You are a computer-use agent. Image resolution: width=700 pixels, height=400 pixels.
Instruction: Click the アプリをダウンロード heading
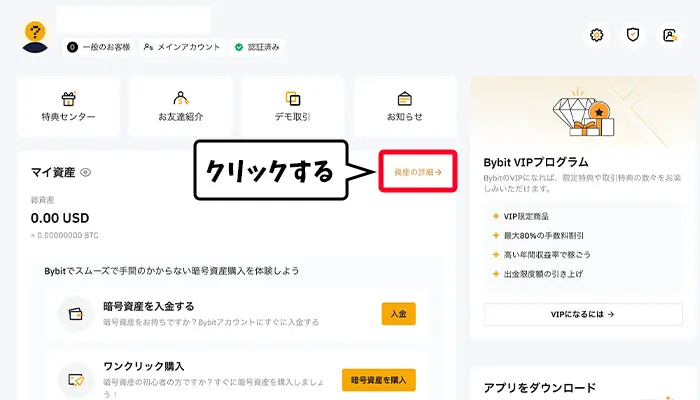540,388
